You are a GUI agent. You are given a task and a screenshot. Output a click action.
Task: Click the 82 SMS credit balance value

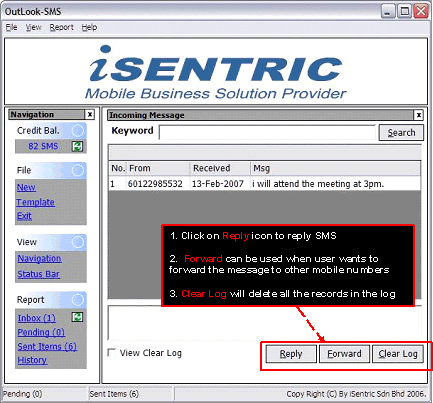(43, 146)
